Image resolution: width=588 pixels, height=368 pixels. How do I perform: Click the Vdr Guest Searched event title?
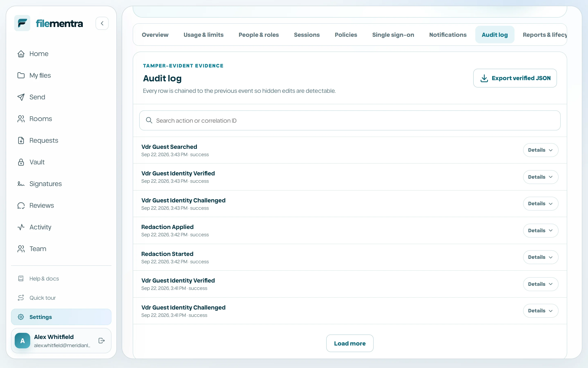(169, 147)
